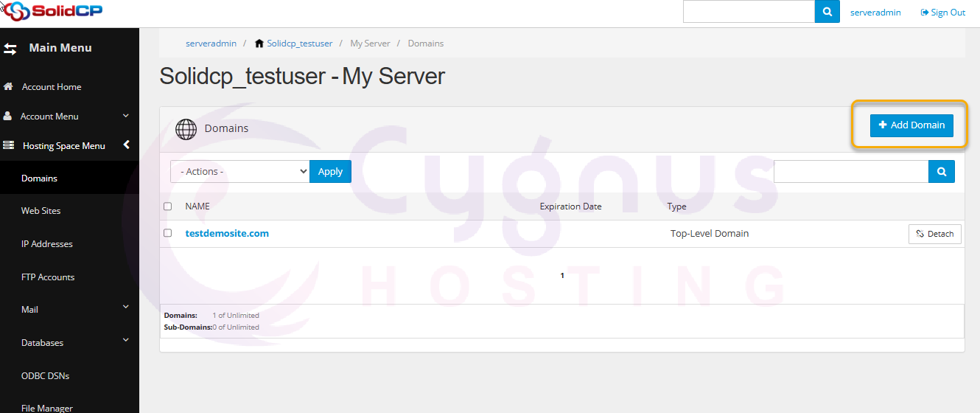980x413 pixels.
Task: Toggle the Main Menu swap arrows icon
Action: click(x=10, y=49)
